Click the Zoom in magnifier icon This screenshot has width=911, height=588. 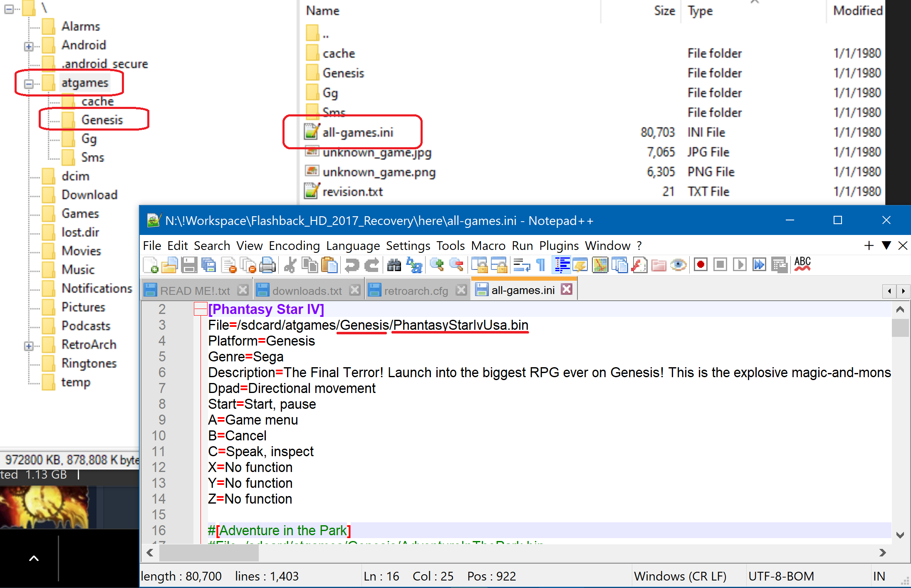click(x=437, y=265)
